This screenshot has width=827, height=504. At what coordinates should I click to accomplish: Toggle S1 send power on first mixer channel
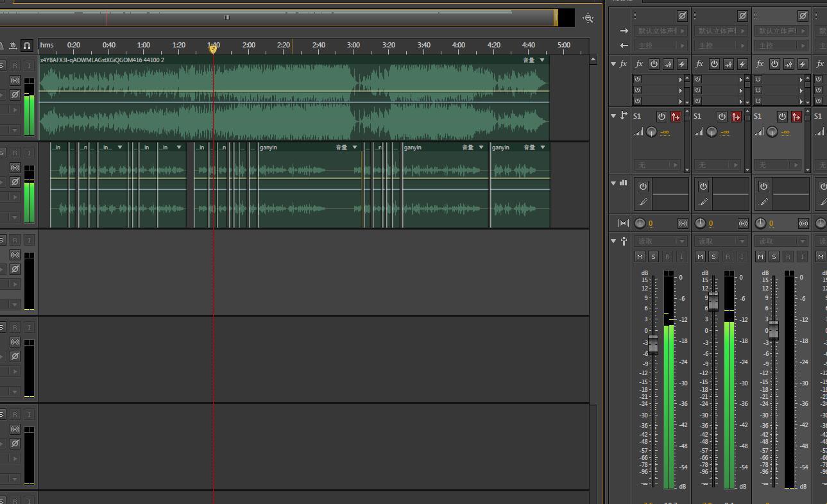coord(661,116)
